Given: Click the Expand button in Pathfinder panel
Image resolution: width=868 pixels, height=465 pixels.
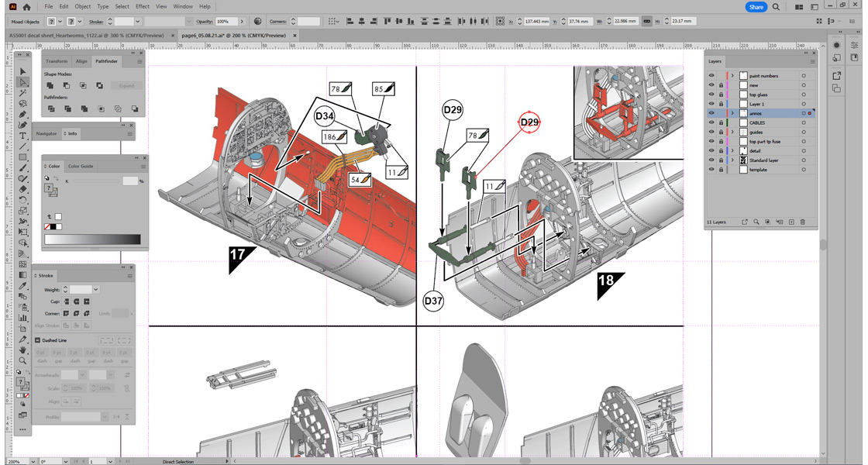Looking at the screenshot, I should click(x=126, y=85).
